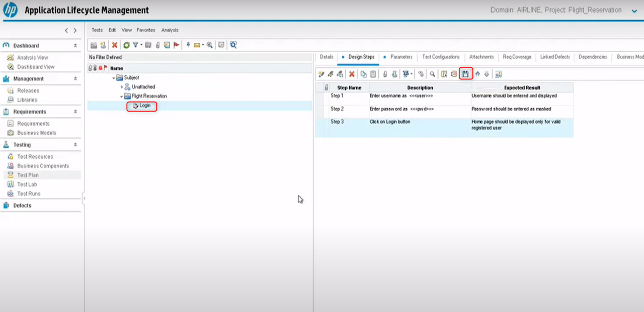The width and height of the screenshot is (644, 312).
Task: Click the copy steps icon
Action: (363, 74)
